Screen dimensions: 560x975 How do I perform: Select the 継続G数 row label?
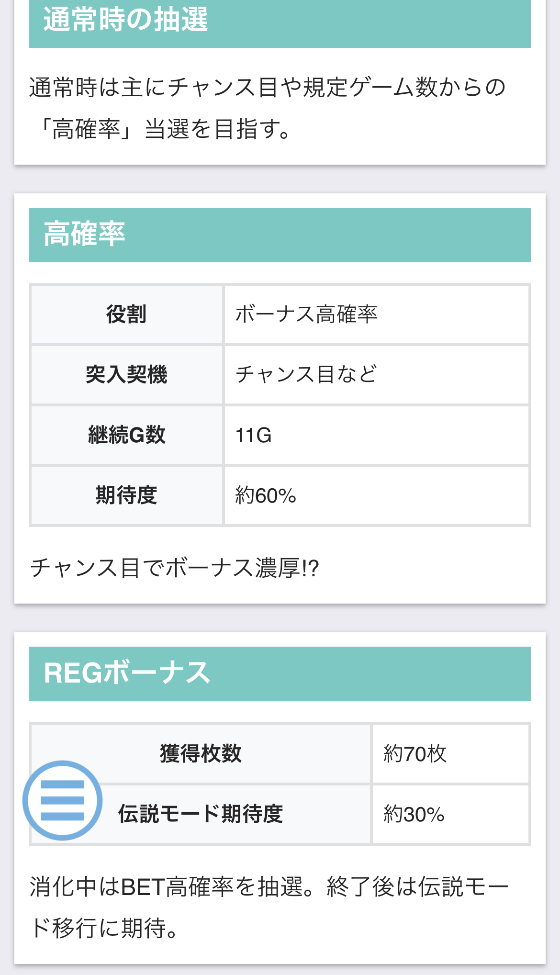tap(126, 435)
